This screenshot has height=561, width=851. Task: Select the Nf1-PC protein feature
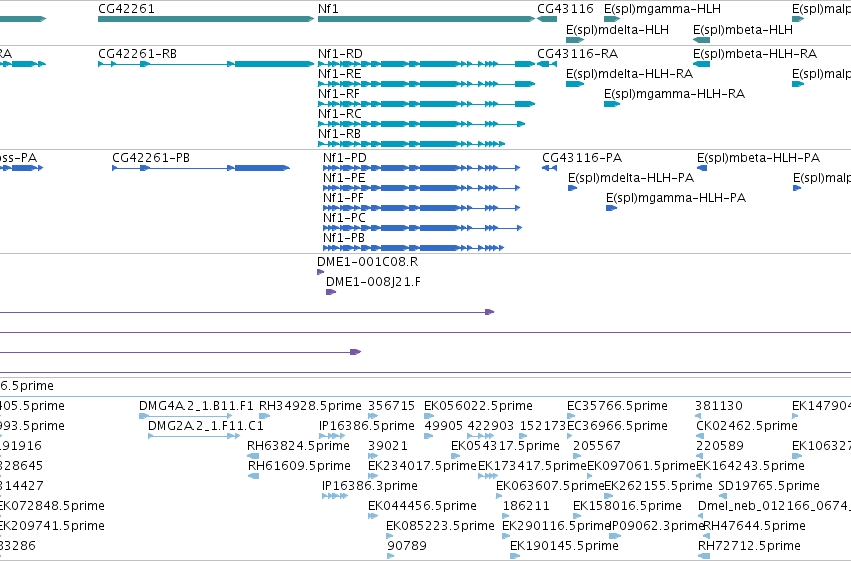[x=422, y=228]
